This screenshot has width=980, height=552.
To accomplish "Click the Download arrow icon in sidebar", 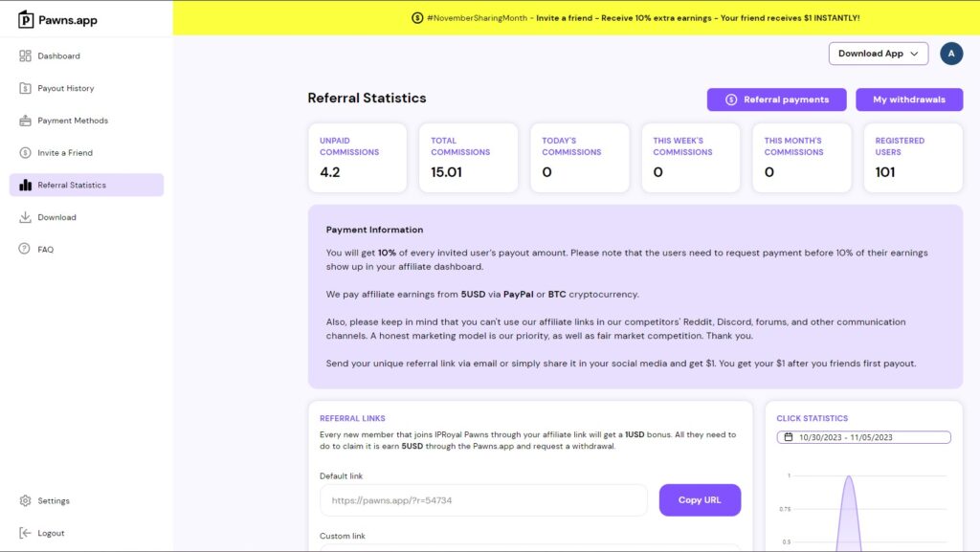I will pyautogui.click(x=25, y=217).
